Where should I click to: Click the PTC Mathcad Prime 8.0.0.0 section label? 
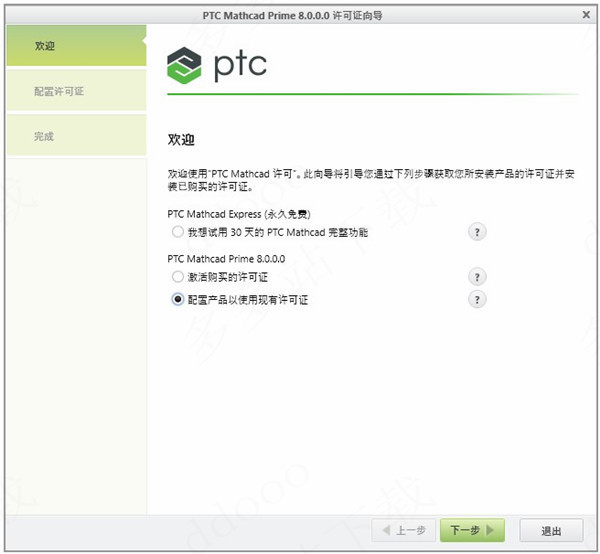coord(226,259)
